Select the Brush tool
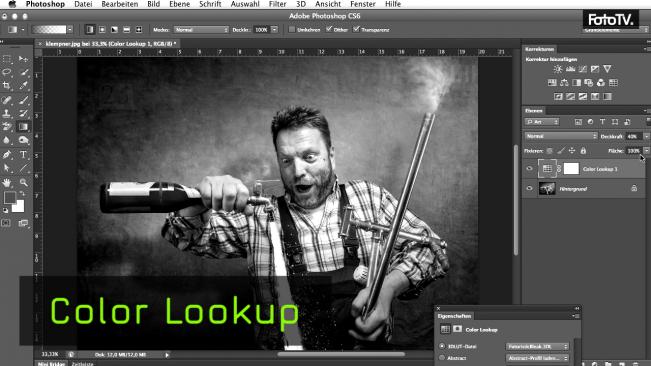 23,100
